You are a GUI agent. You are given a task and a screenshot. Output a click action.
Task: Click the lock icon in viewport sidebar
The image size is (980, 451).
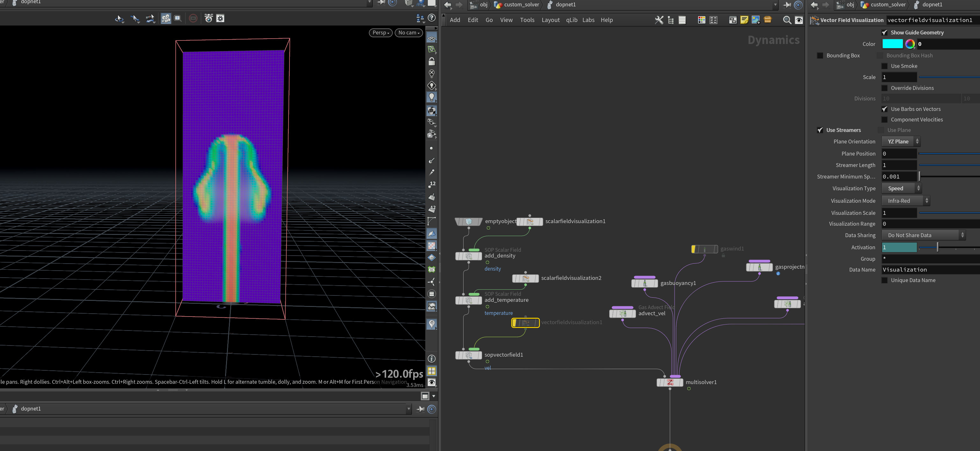pyautogui.click(x=431, y=62)
